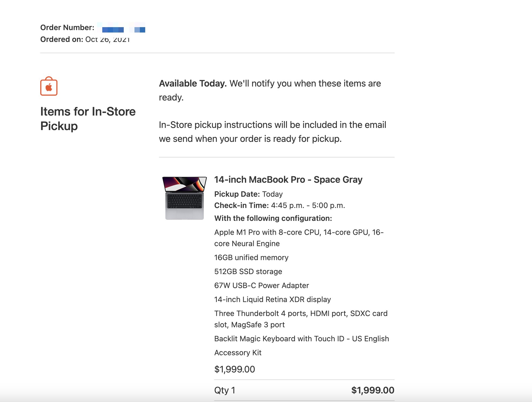Screen dimensions: 532x402
Task: Click the Check-in Time 4:45 p.m. line
Action: [x=279, y=205]
